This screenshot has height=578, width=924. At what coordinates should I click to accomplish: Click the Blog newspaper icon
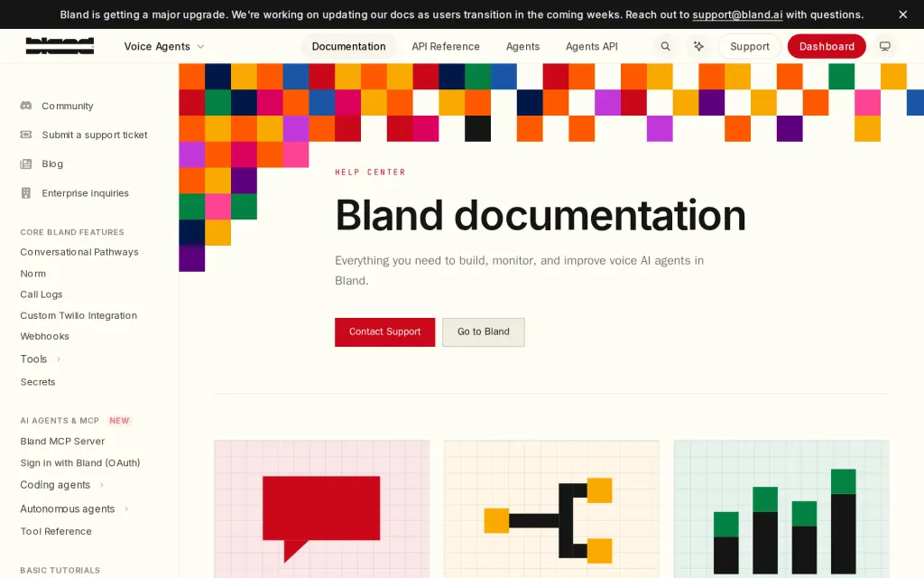point(26,163)
